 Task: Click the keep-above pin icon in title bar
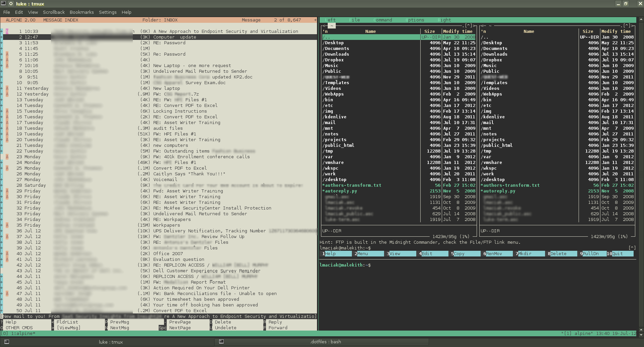pos(11,4)
